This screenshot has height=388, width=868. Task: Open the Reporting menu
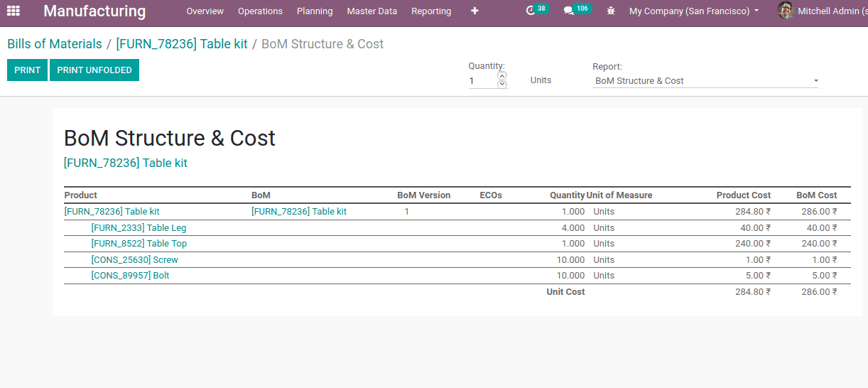point(431,11)
